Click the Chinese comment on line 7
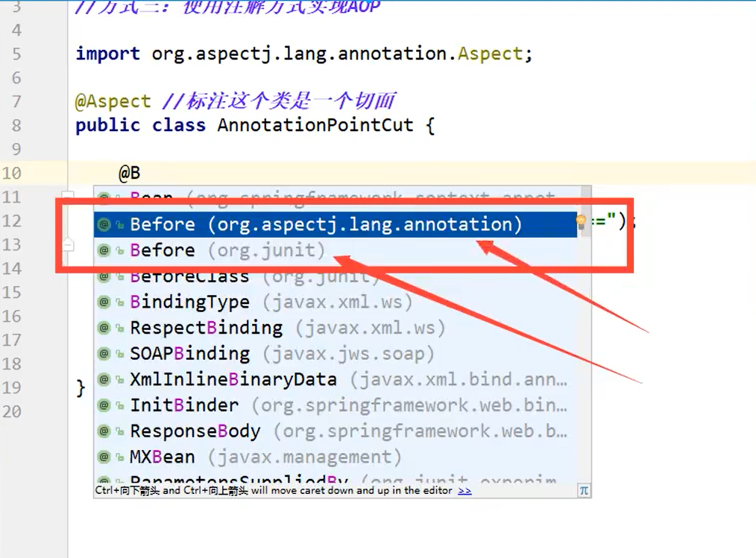Viewport: 756px width, 558px height. click(x=279, y=101)
